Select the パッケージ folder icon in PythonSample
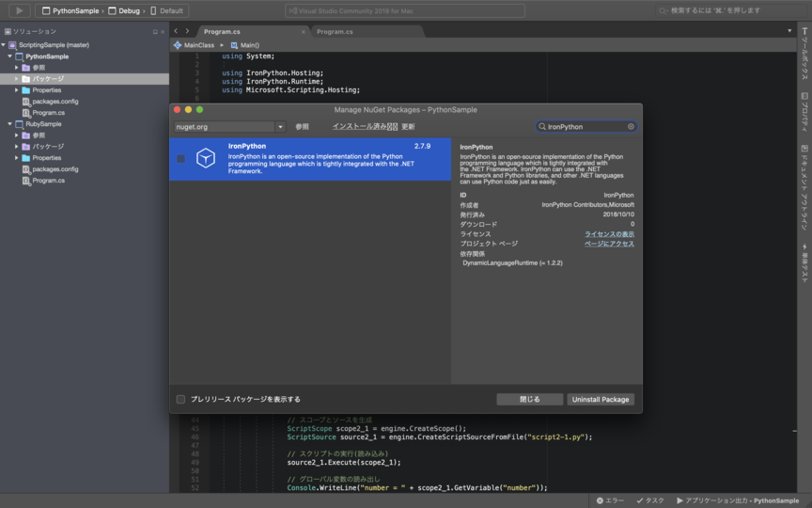This screenshot has width=812, height=508. [26, 79]
